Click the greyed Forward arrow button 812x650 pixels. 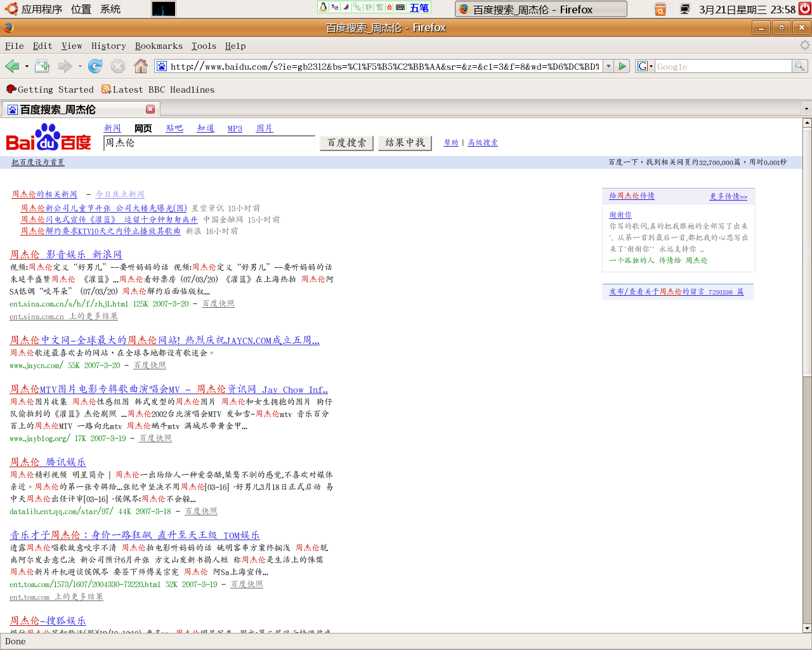[65, 66]
